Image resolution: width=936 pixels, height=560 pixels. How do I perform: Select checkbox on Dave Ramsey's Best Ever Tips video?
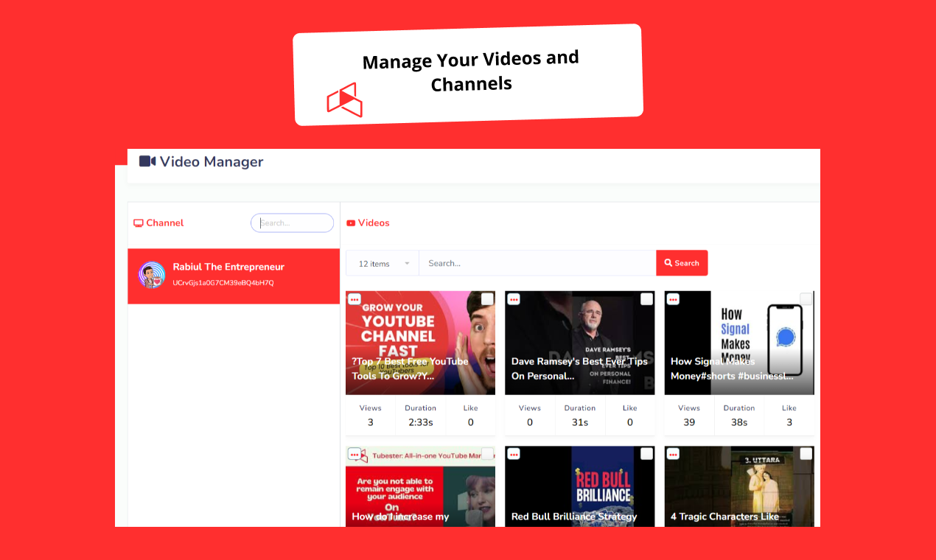(646, 299)
